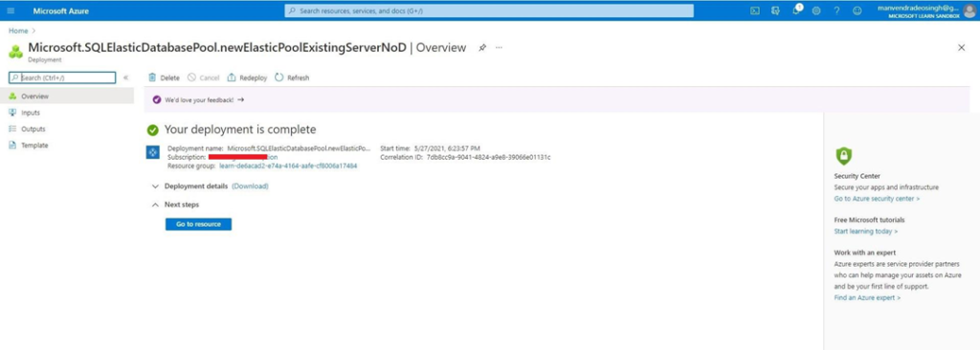Click the feedback arrow in banner
The image size is (980, 350).
240,99
